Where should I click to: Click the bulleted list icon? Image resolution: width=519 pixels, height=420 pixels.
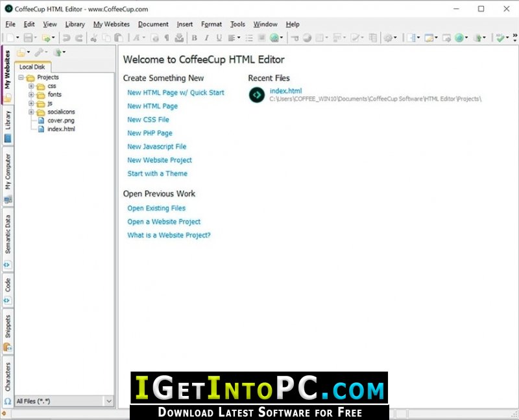249,38
